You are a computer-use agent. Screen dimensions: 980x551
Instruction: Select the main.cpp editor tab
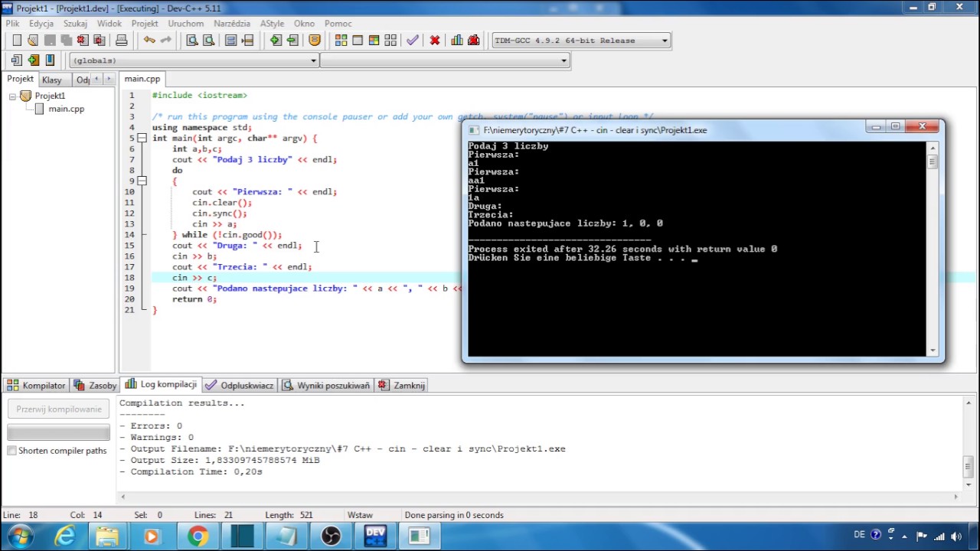click(142, 79)
